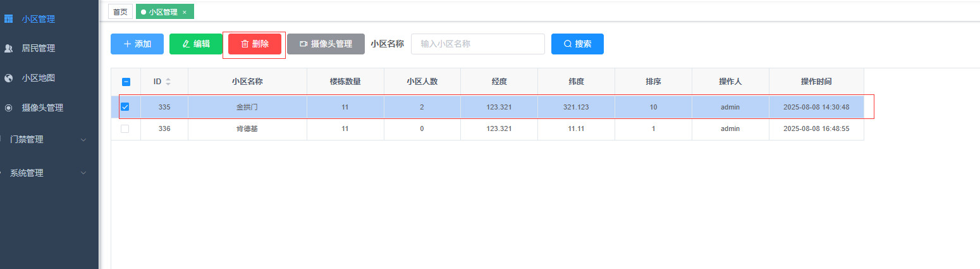Click timestamp 2025-08-08 16:48:55
This screenshot has width=980, height=269.
point(816,128)
